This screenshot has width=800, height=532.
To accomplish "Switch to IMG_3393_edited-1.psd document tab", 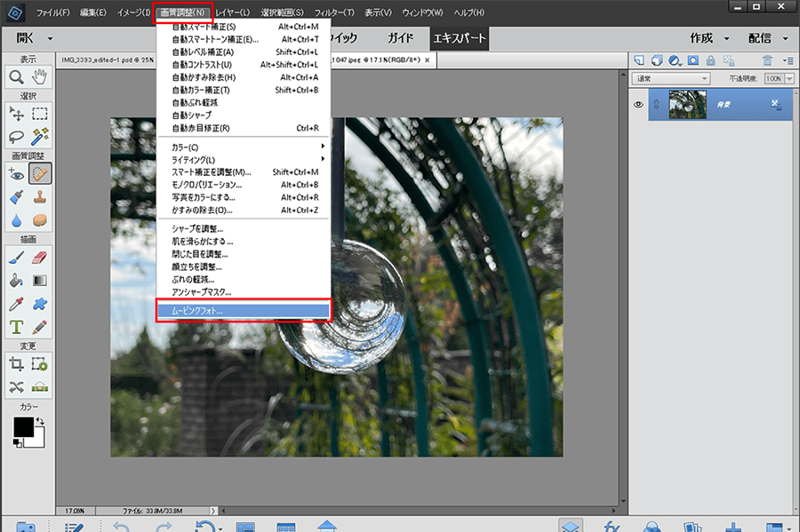I will [108, 60].
